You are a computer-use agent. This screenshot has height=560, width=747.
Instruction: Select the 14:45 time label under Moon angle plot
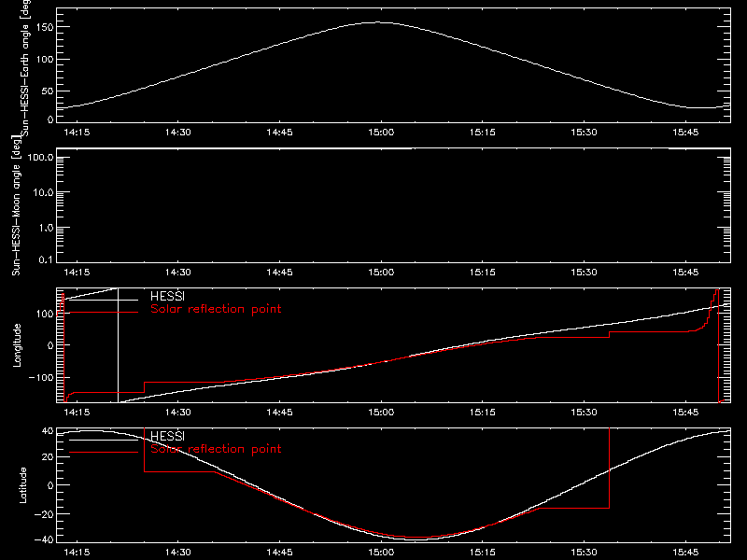pos(279,272)
